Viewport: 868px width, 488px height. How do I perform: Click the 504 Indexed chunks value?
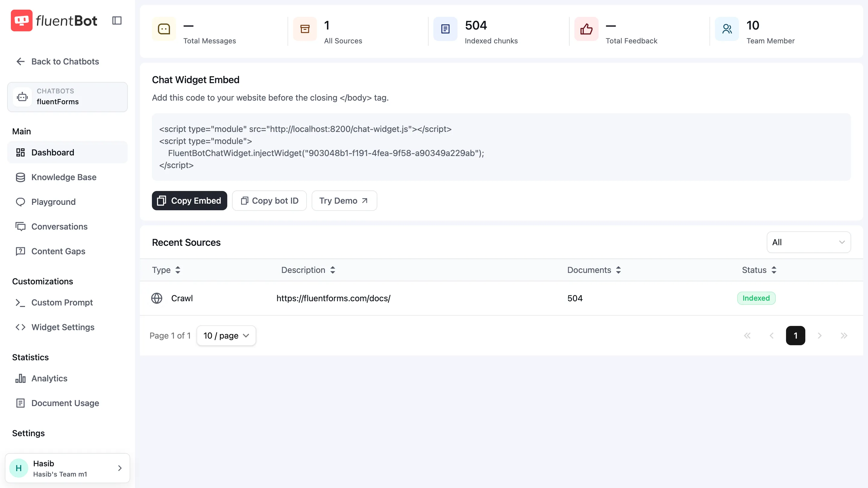pyautogui.click(x=476, y=25)
